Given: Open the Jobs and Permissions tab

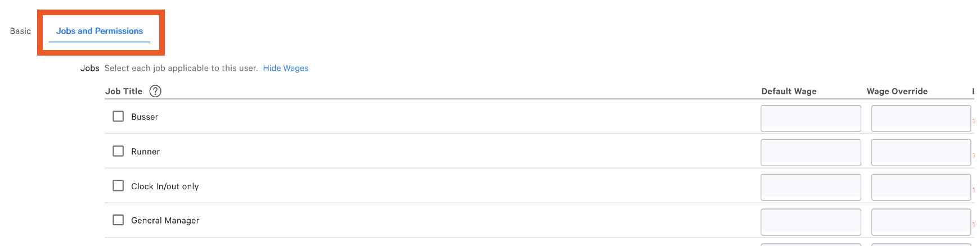Looking at the screenshot, I should [x=100, y=31].
